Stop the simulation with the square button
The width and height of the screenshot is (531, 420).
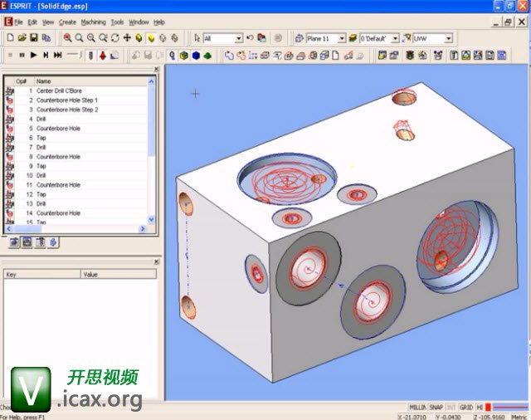coord(10,55)
